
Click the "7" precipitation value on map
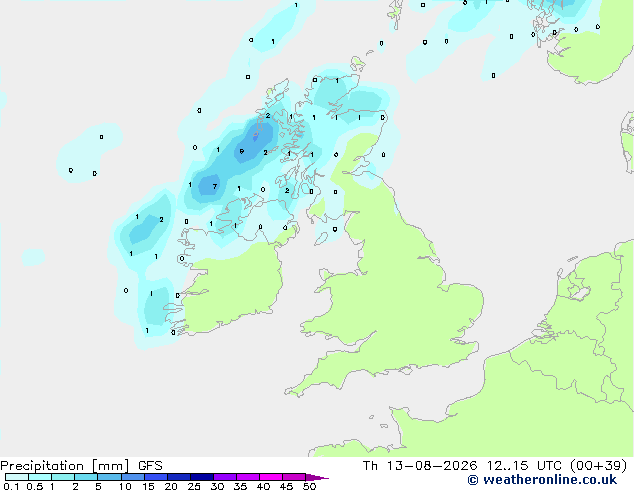215,186
